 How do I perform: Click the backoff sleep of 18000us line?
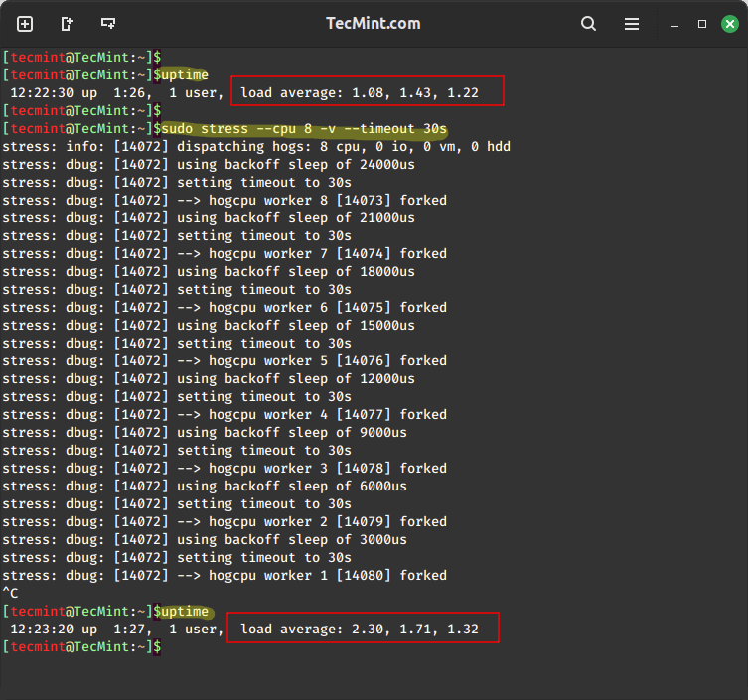(x=209, y=272)
